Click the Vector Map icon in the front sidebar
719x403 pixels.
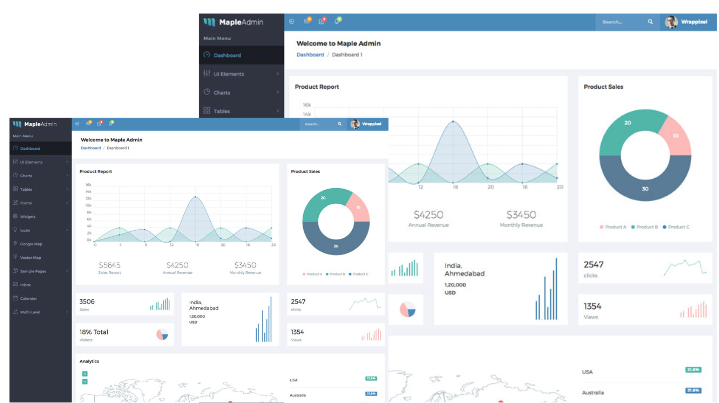pos(14,257)
